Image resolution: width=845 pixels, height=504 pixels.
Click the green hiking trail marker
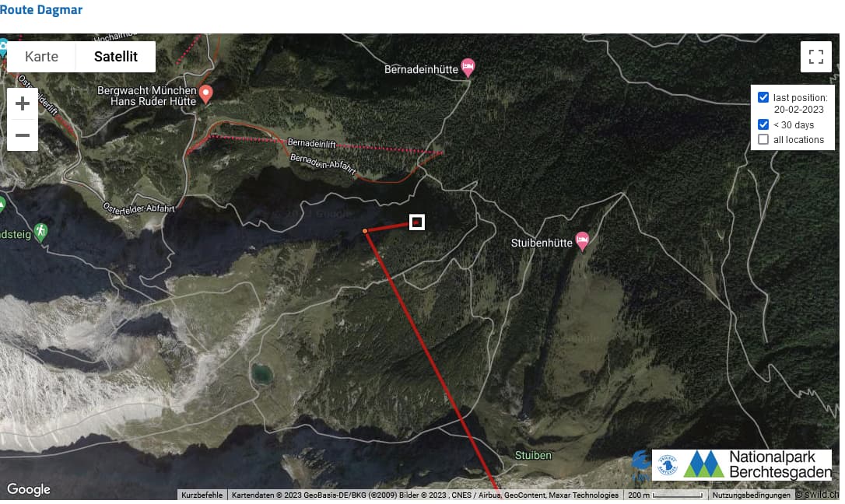(x=40, y=232)
